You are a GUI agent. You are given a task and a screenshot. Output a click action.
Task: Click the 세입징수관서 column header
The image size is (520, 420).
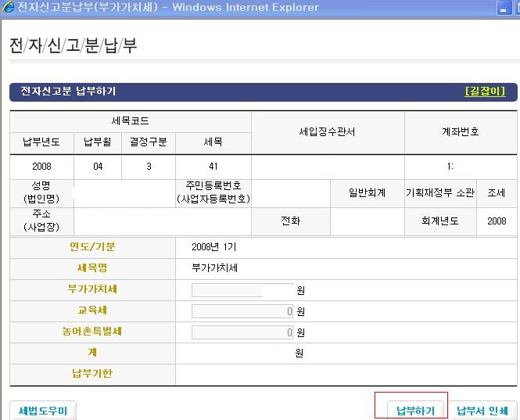pos(328,132)
